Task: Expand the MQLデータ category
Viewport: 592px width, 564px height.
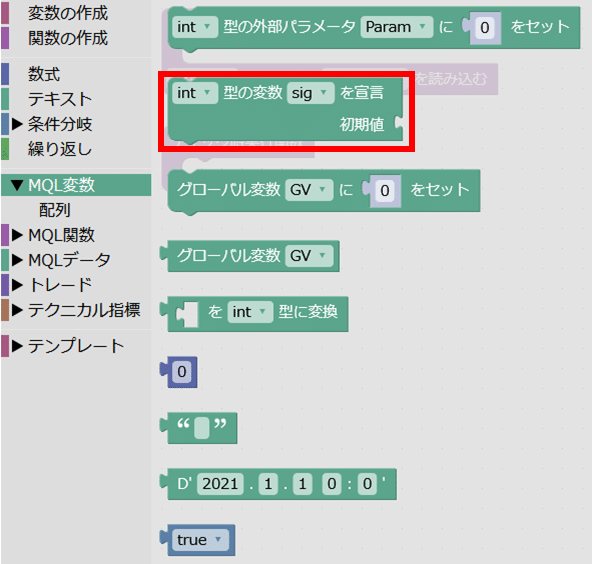Action: pos(17,260)
